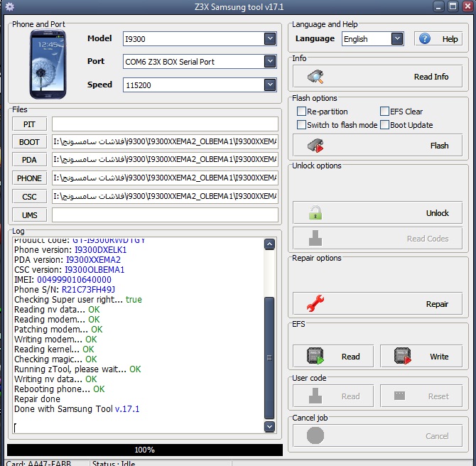Click the Repair button label
This screenshot has width=476, height=466.
pyautogui.click(x=437, y=304)
